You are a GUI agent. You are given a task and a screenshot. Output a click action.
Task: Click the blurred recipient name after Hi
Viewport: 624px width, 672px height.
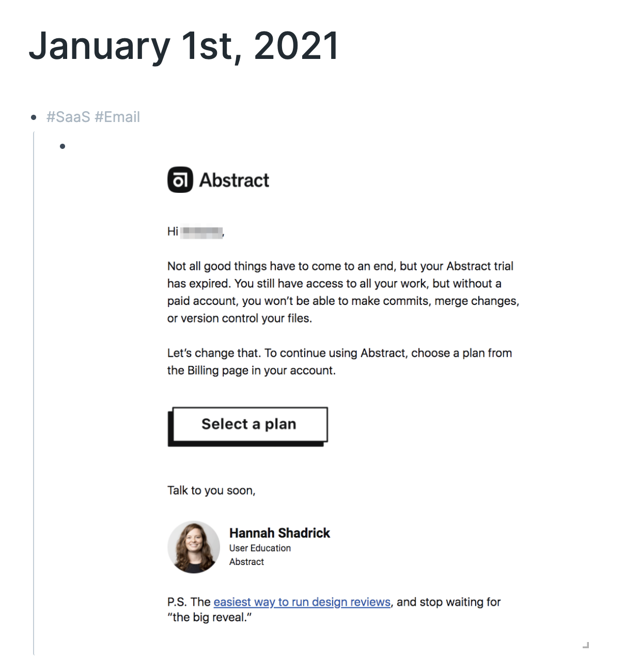[x=202, y=232]
